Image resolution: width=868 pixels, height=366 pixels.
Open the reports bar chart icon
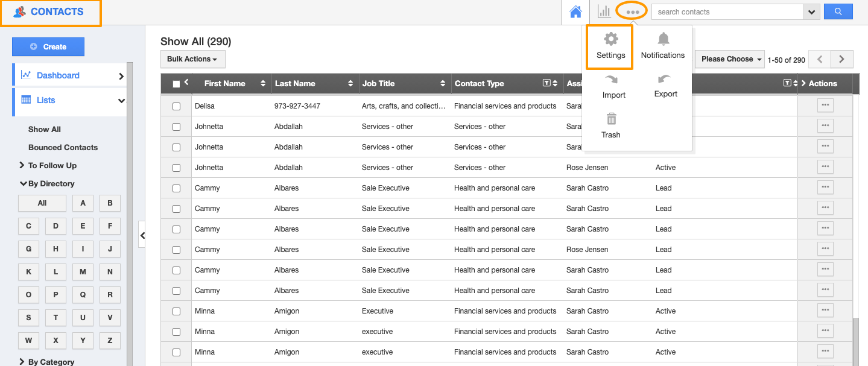point(604,11)
